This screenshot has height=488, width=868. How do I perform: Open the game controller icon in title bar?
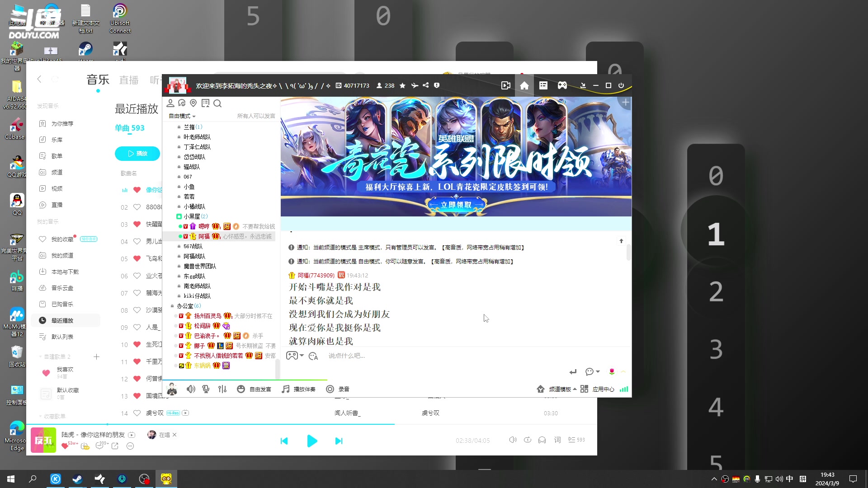562,85
